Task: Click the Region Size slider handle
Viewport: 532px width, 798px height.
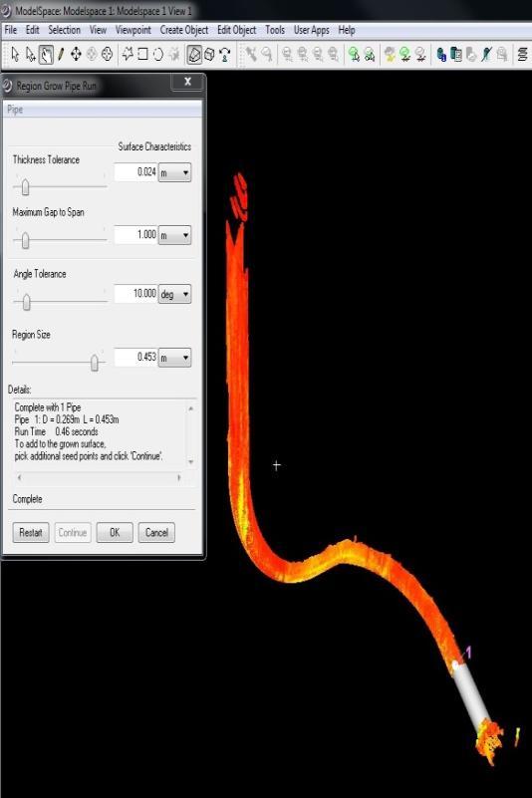Action: [95, 363]
